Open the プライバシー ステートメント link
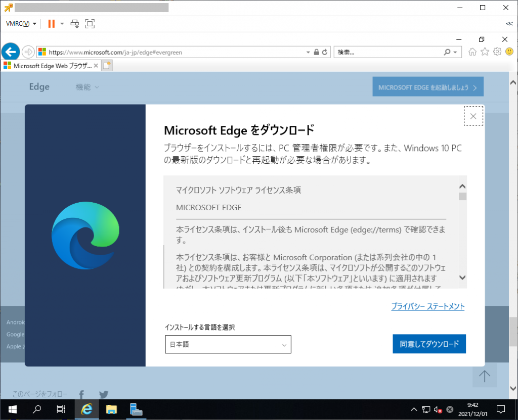 428,306
